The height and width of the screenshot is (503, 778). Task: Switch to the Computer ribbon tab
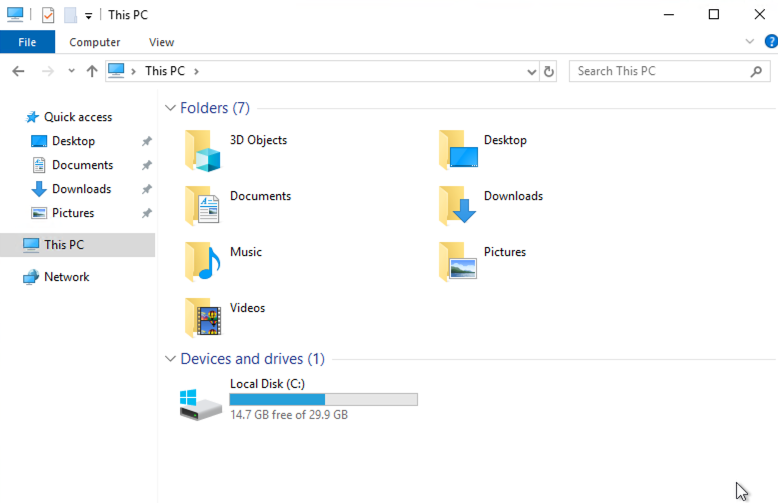(95, 42)
